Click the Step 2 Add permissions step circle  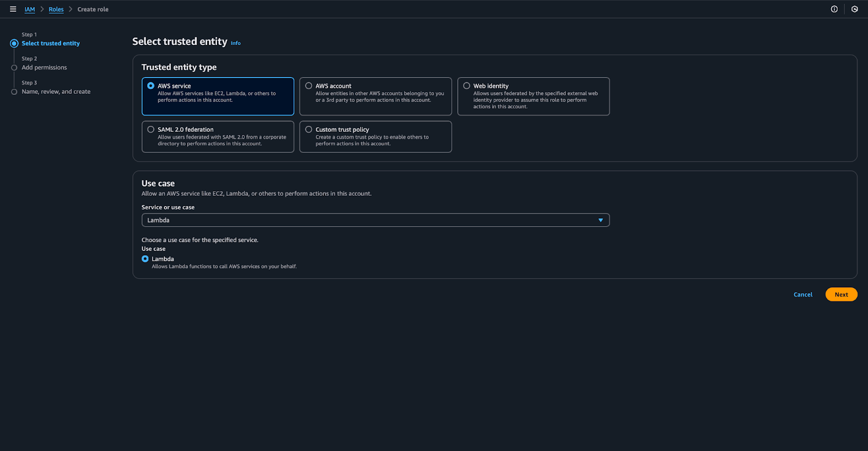click(x=14, y=68)
